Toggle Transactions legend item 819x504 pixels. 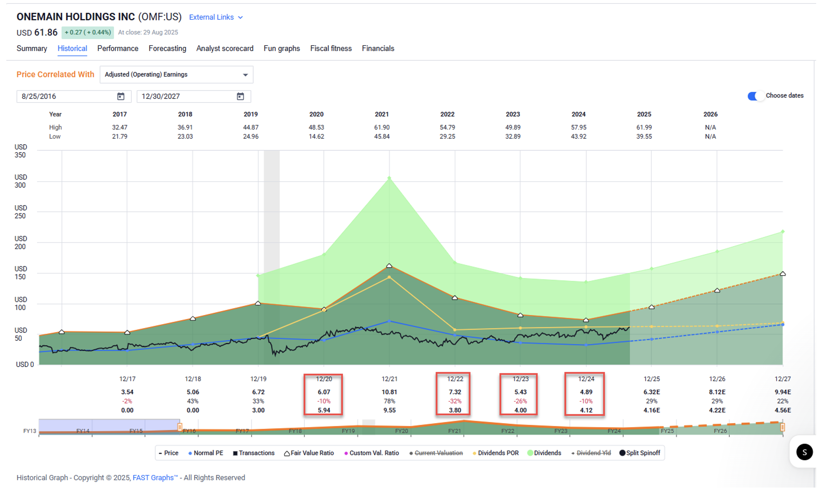(254, 453)
